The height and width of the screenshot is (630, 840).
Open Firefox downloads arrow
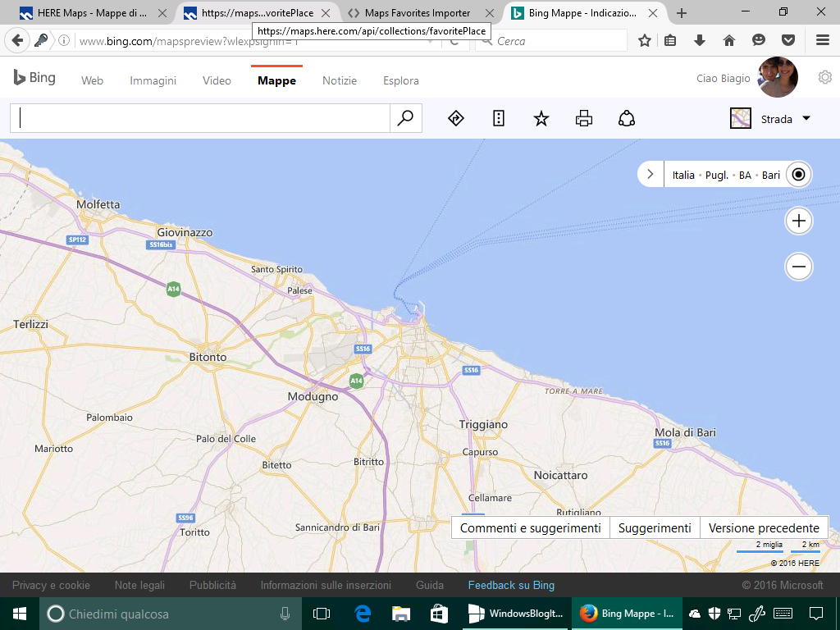click(700, 40)
